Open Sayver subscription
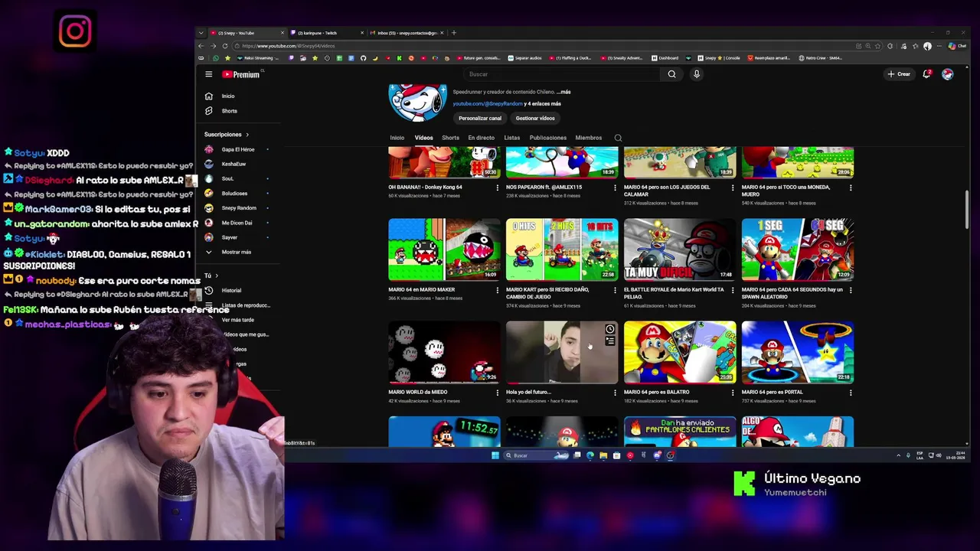Viewport: 980px width, 551px height. 229,237
